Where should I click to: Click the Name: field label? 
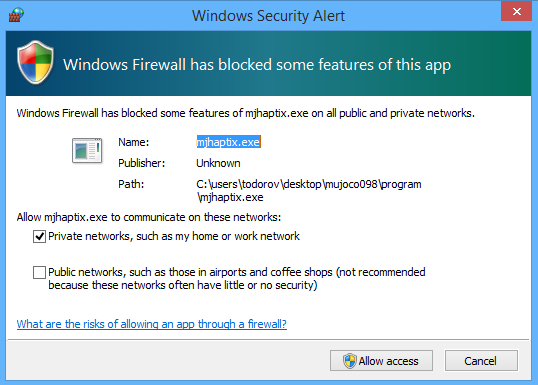[x=134, y=142]
